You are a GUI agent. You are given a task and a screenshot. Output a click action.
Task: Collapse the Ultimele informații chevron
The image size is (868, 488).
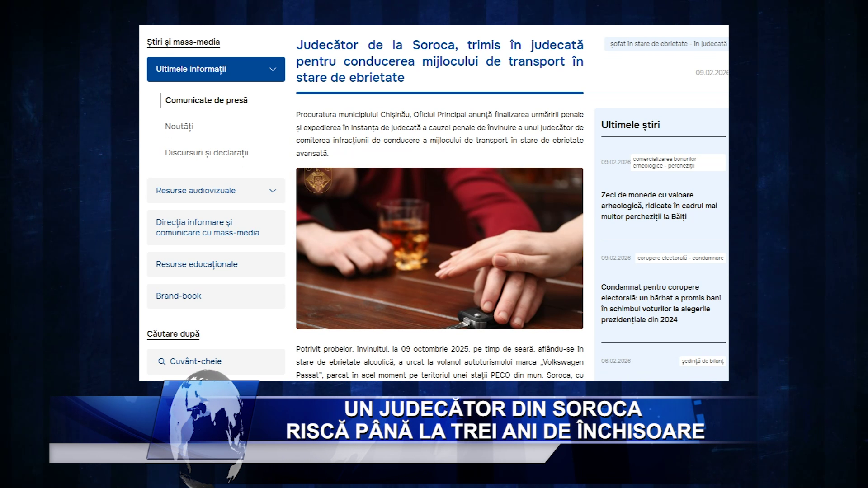click(273, 69)
